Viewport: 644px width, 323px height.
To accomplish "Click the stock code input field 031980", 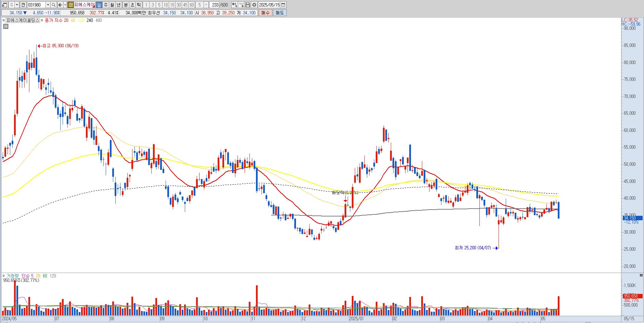I will tap(36, 5).
